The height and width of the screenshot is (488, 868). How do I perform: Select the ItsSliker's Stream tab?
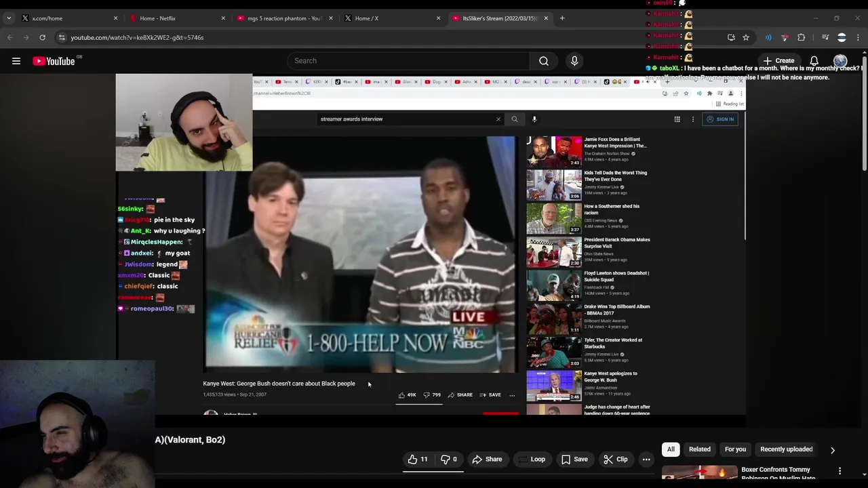(500, 18)
